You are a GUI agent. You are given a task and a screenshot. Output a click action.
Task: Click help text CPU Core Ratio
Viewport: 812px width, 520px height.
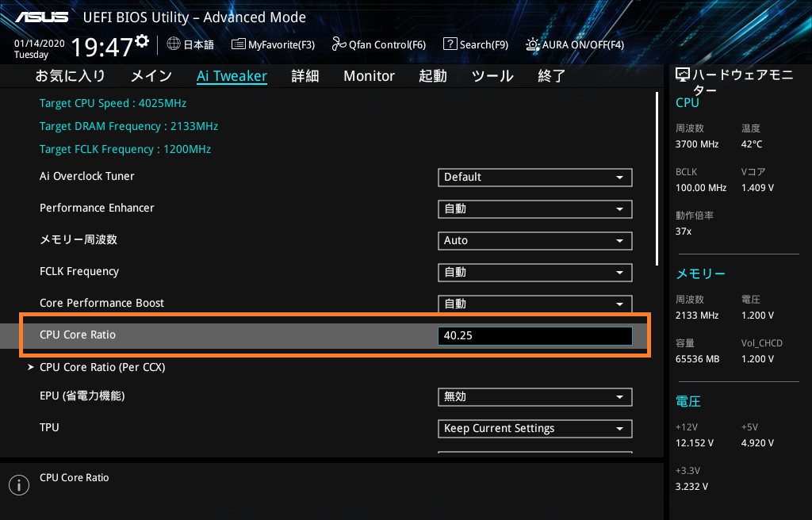tap(74, 477)
